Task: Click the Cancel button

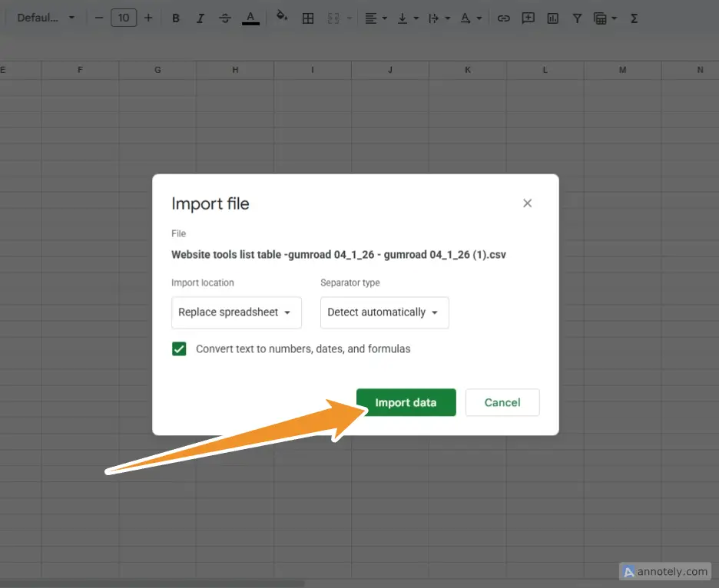Action: [502, 402]
